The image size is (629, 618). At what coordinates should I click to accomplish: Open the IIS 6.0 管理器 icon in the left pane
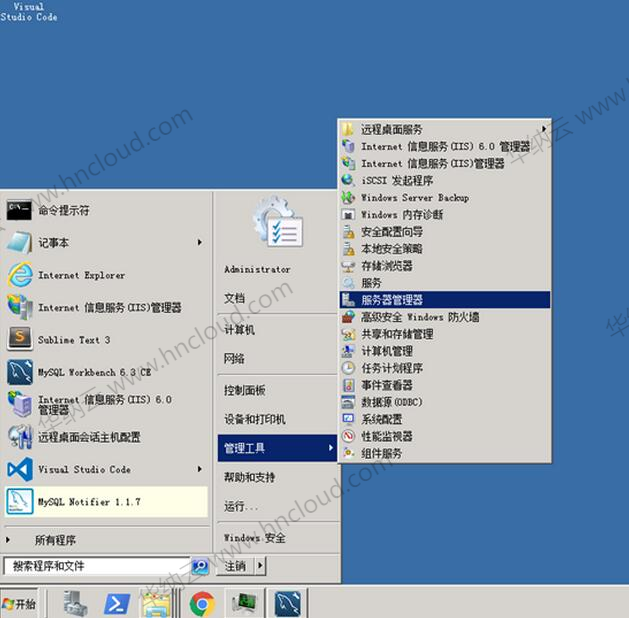pos(19,404)
